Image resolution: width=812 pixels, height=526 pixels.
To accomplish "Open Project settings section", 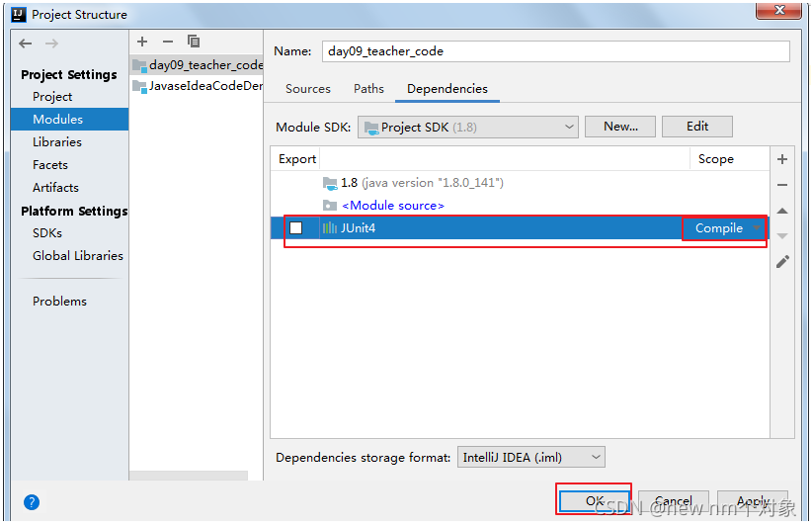I will (x=52, y=96).
